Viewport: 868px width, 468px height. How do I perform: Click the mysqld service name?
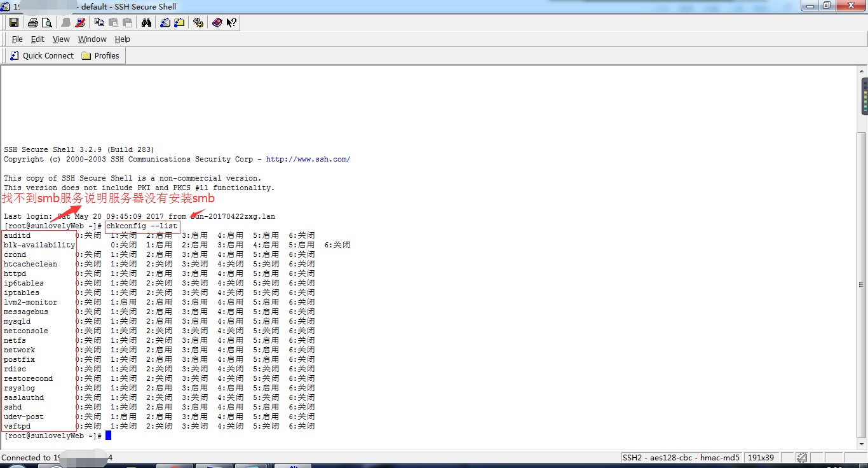click(17, 321)
